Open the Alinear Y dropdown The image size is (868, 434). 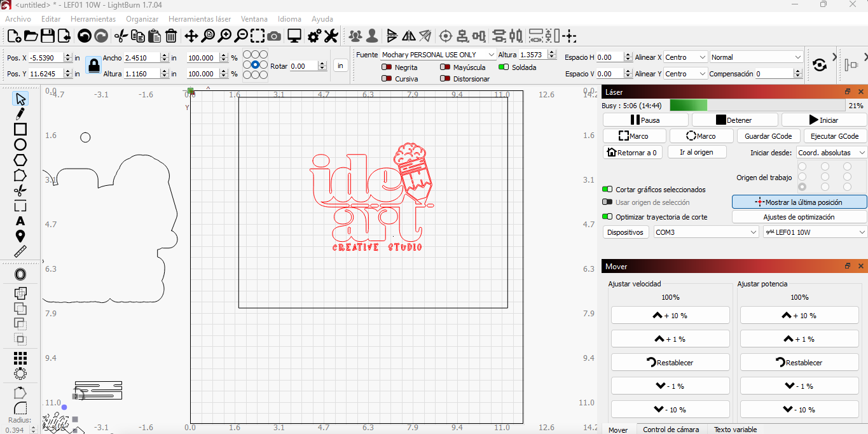coord(685,74)
